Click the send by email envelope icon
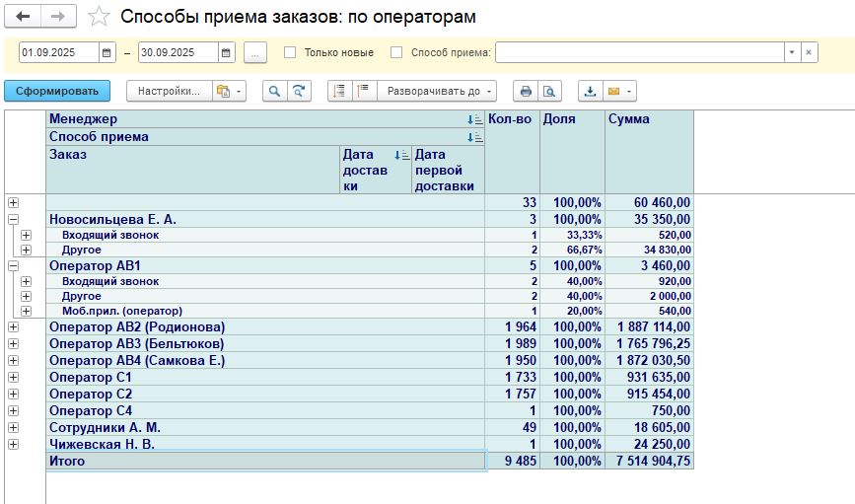 click(614, 91)
